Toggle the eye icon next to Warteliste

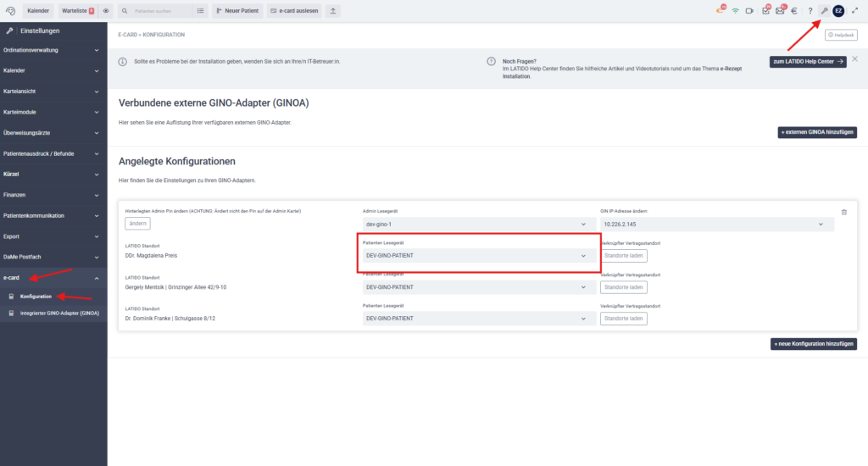pos(106,11)
